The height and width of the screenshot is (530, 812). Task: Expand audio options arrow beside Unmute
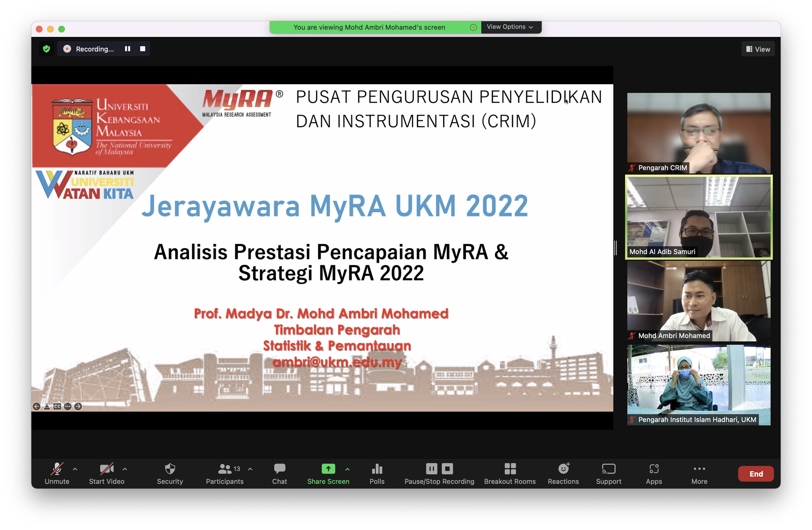[75, 469]
